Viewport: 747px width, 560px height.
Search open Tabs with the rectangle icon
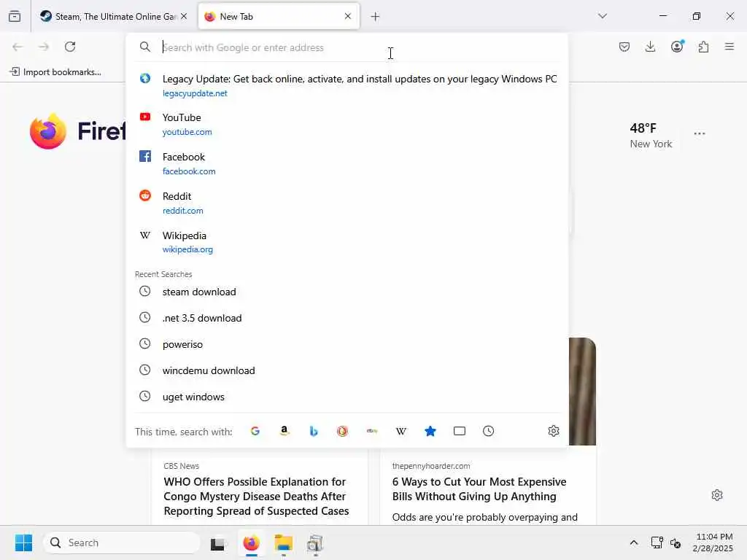pos(460,431)
